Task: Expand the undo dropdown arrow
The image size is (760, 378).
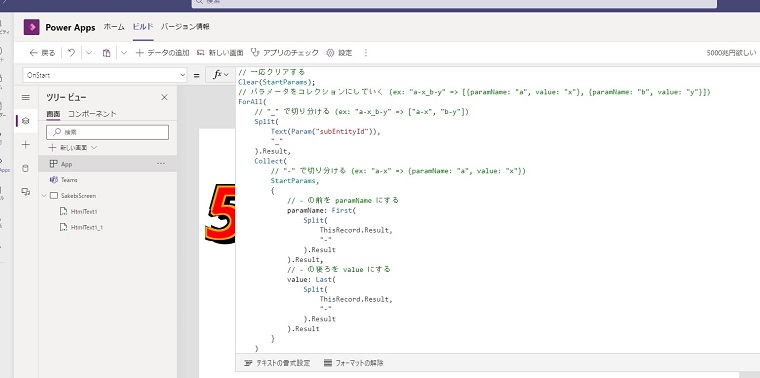Action: pos(89,53)
